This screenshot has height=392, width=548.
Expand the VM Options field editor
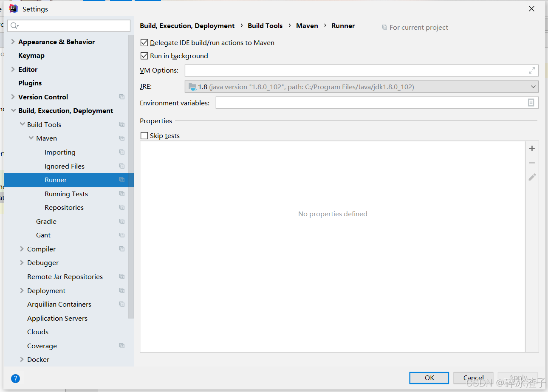(x=532, y=71)
